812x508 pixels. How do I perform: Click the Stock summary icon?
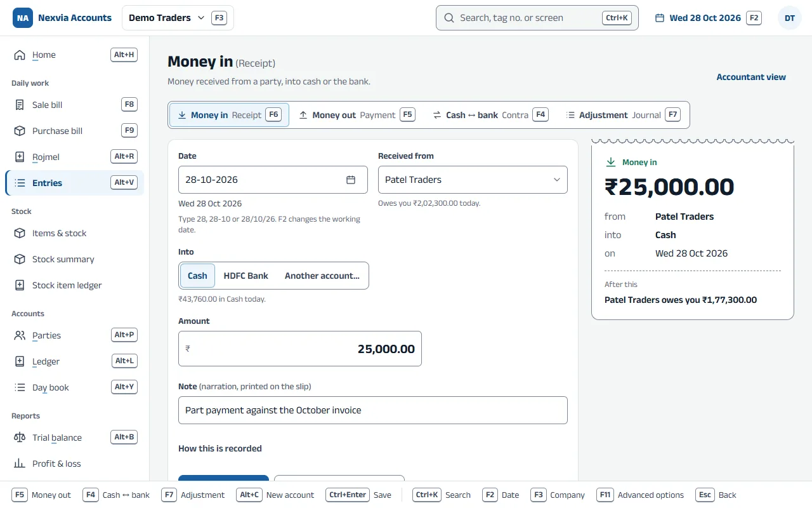click(20, 259)
